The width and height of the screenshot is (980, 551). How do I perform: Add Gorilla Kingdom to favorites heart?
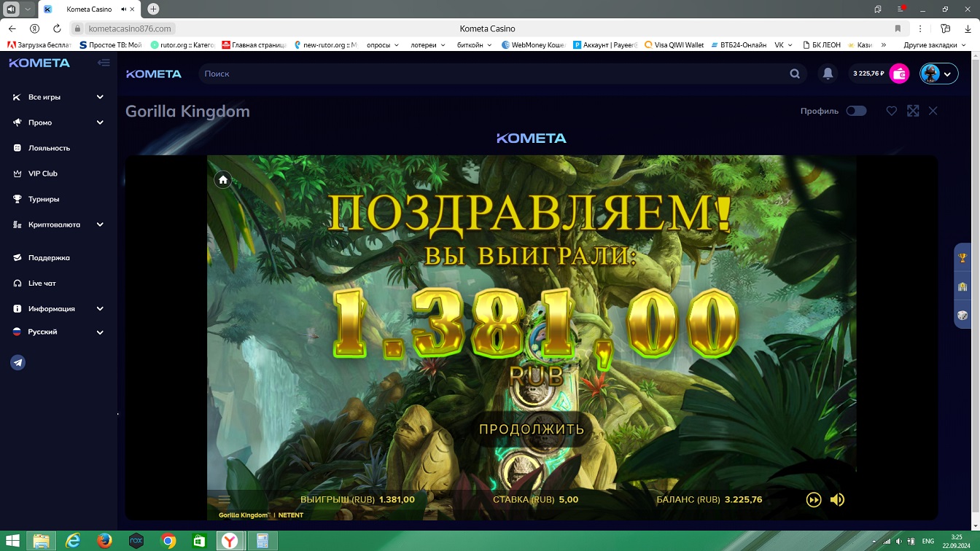(x=891, y=111)
